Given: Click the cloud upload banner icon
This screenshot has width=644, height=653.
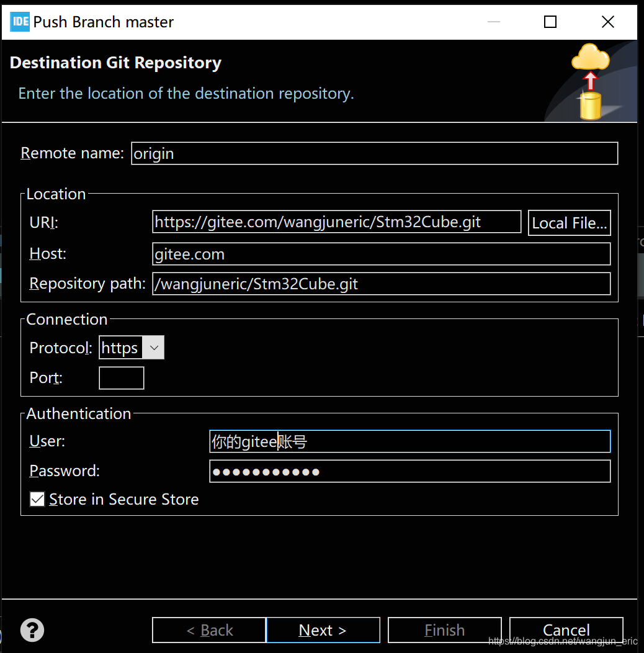Looking at the screenshot, I should click(x=590, y=82).
